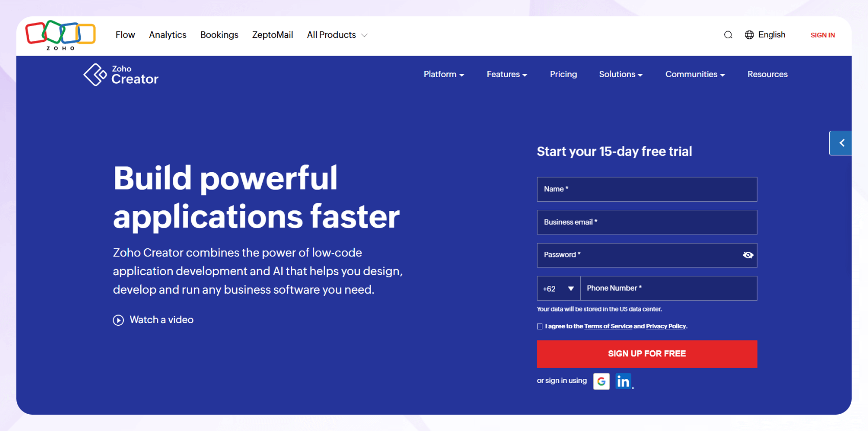Click the 'or sign in using' text

pyautogui.click(x=562, y=381)
